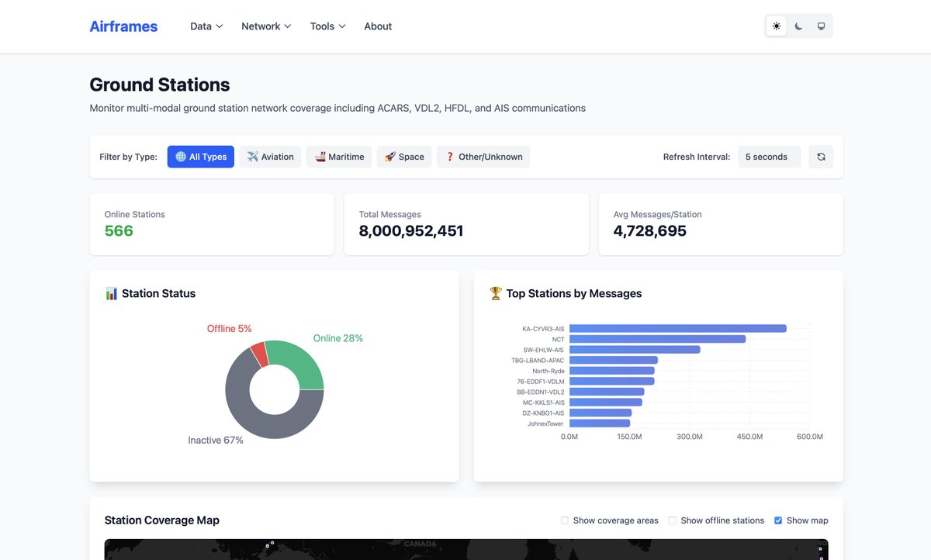
Task: Click the refresh icon button
Action: [x=821, y=157]
